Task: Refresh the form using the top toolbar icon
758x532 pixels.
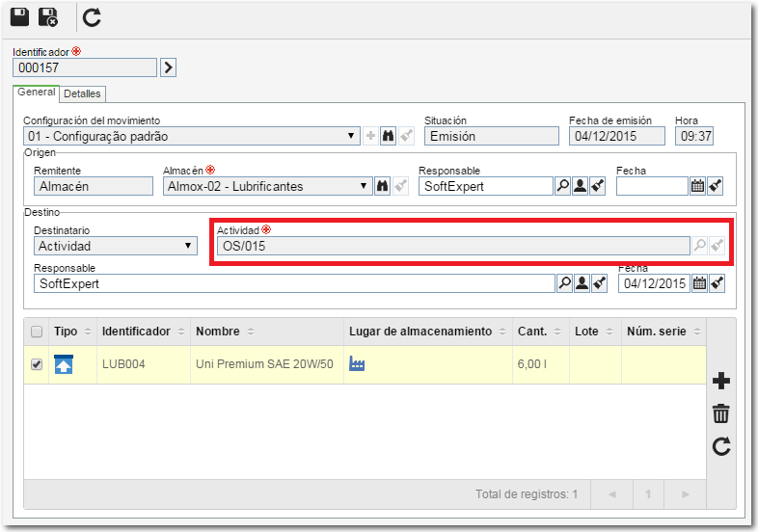Action: [x=92, y=17]
